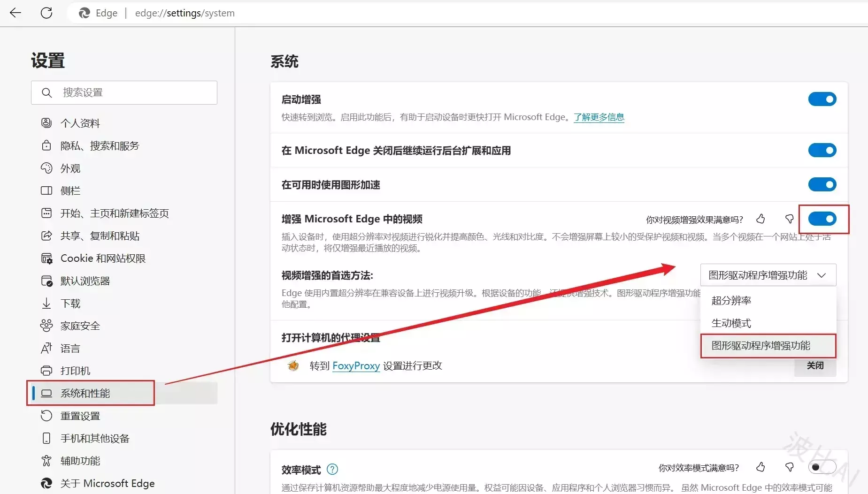Click the lock icon beside 隐私、搜索和服务
This screenshot has width=868, height=494.
[46, 145]
